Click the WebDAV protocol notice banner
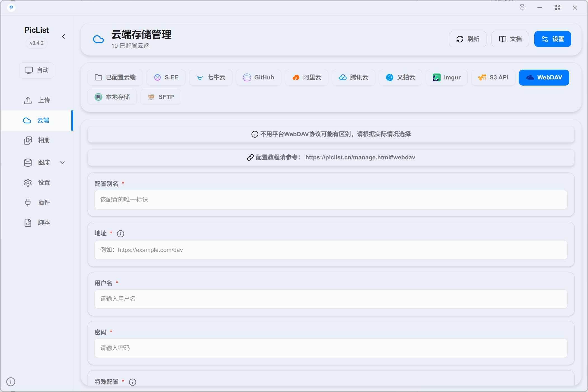The width and height of the screenshot is (588, 392). 331,134
